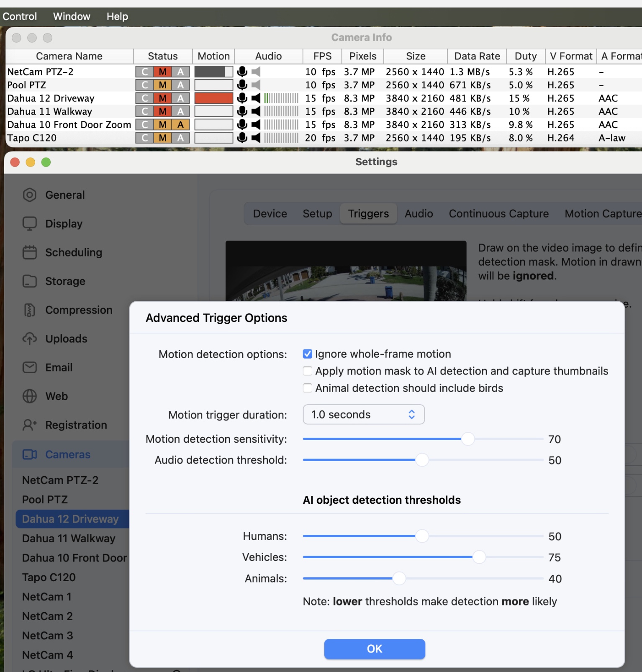Sort the table by the Camera Name column header
The height and width of the screenshot is (672, 642).
[x=69, y=56]
